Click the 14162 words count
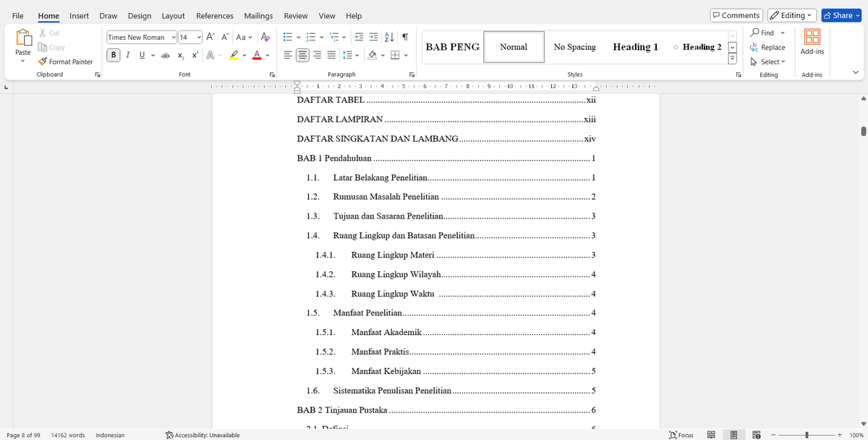 (x=68, y=435)
